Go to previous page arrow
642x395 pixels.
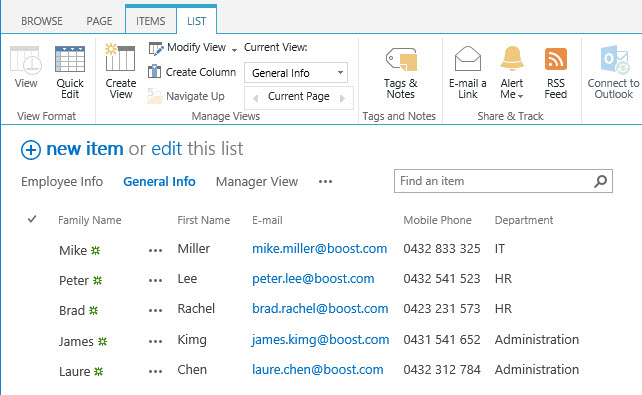pos(255,98)
